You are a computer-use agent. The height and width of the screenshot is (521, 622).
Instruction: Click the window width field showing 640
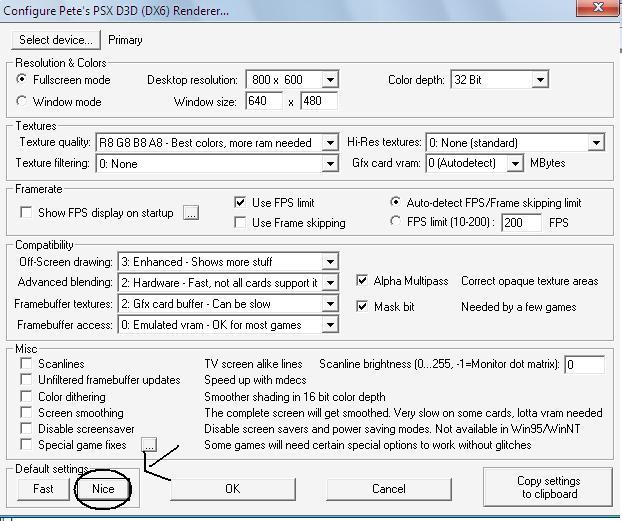click(264, 101)
